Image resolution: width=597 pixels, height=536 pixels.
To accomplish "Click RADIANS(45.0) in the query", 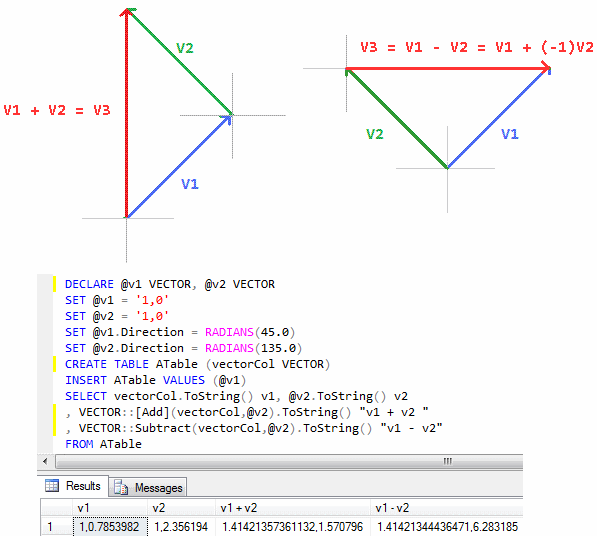I will tap(250, 332).
